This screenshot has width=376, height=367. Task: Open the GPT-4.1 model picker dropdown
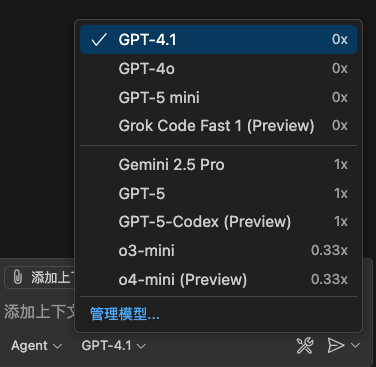114,346
